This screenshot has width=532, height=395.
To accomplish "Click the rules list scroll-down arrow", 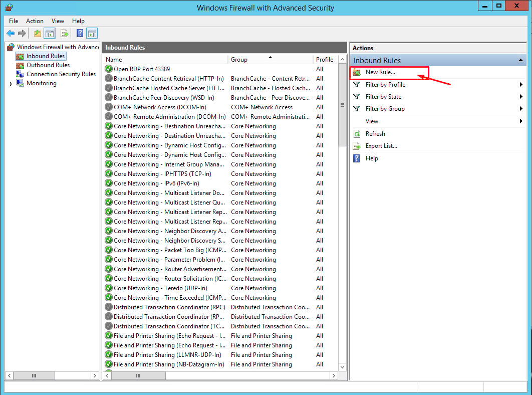I will tap(342, 367).
